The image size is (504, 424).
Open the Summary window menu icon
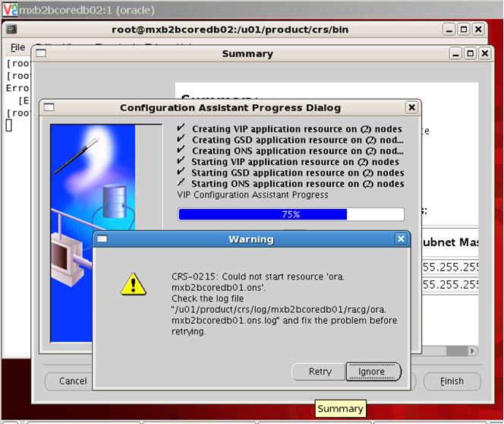(41, 53)
